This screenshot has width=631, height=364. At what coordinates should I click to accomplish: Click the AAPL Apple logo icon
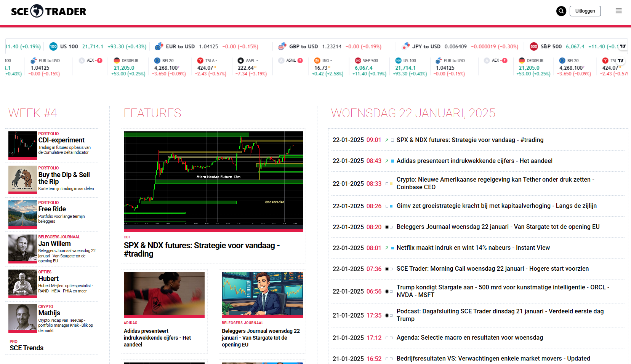pyautogui.click(x=240, y=61)
